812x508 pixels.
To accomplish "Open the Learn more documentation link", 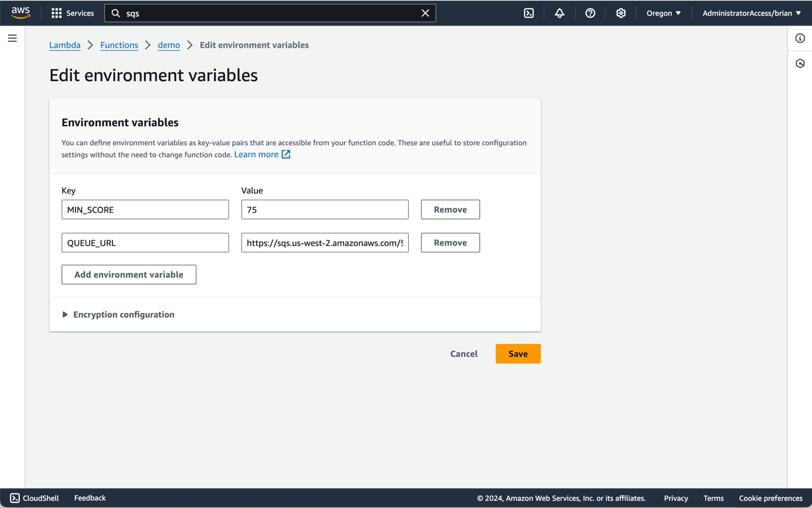I will (256, 154).
